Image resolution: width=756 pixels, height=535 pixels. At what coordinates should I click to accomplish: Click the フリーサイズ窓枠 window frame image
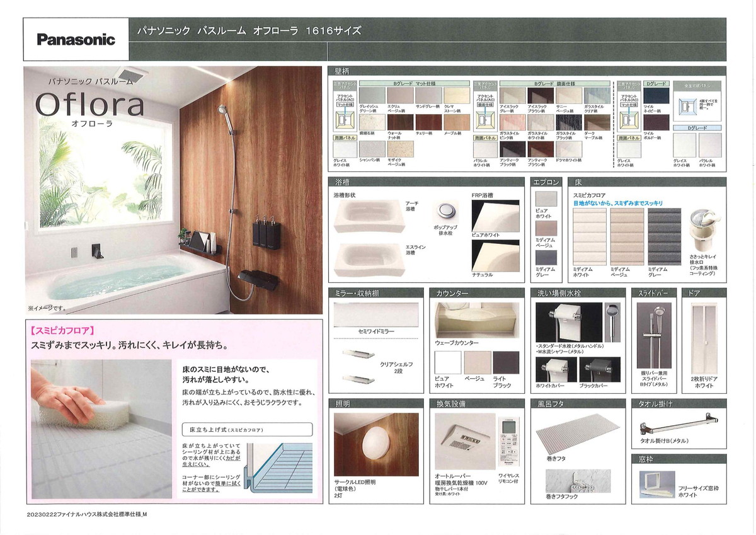point(656,484)
